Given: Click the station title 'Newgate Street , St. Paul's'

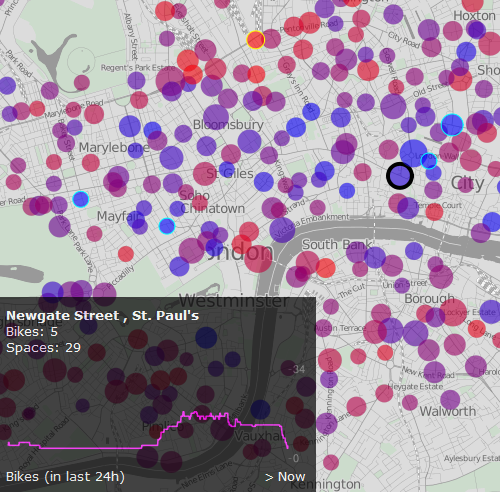Looking at the screenshot, I should point(103,315).
